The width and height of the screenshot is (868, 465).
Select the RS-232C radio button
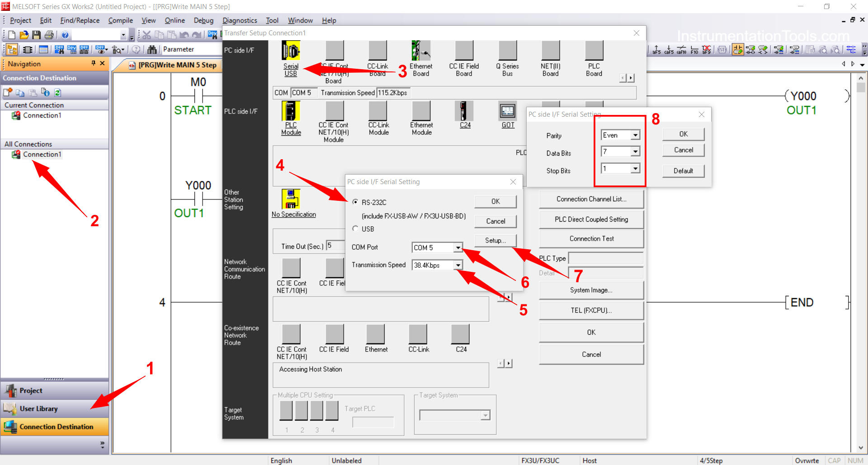point(355,202)
